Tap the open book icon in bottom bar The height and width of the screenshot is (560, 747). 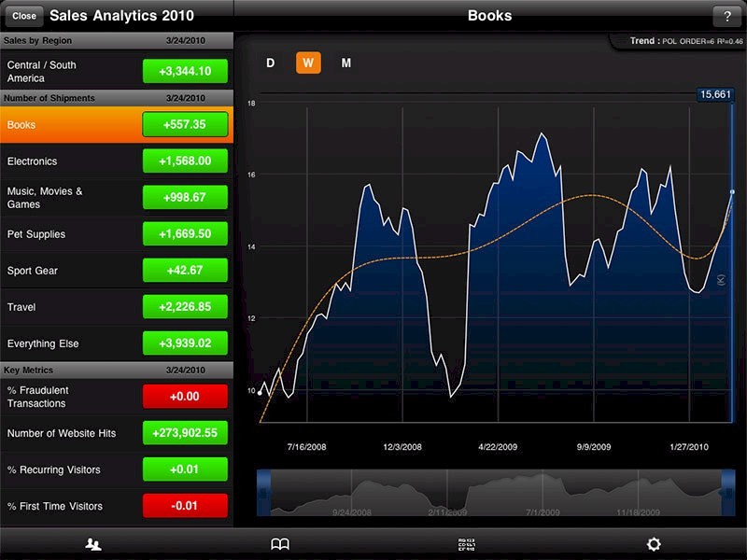pos(280,544)
